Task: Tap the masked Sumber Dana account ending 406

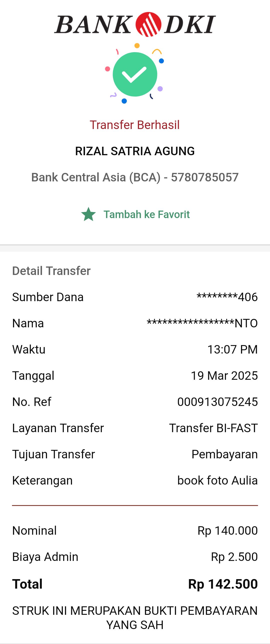Action: (x=227, y=297)
